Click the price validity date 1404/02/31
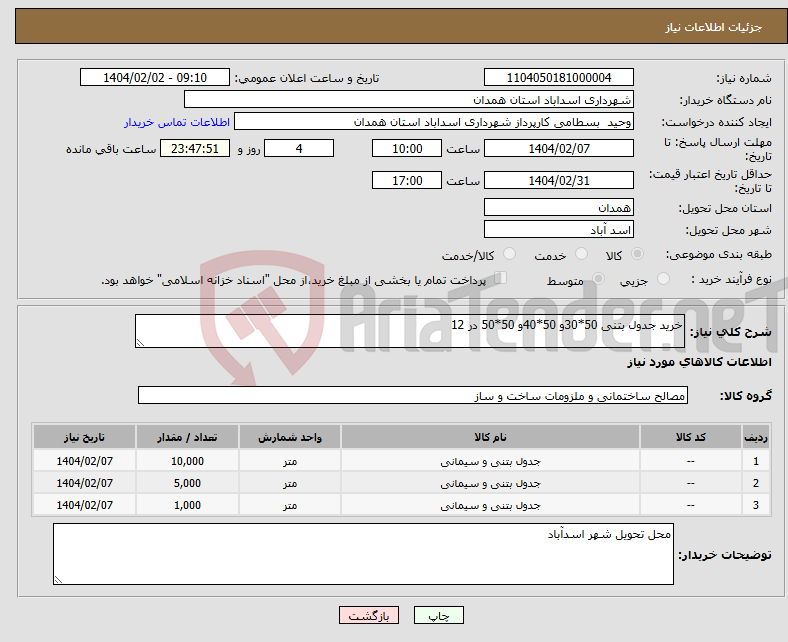788x642 pixels. [558, 180]
